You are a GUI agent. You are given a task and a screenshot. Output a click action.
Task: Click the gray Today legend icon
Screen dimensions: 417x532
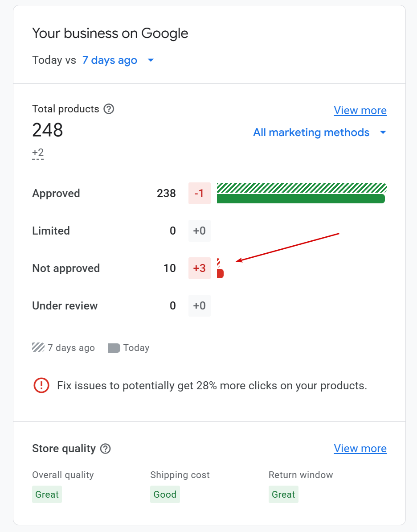pos(114,348)
